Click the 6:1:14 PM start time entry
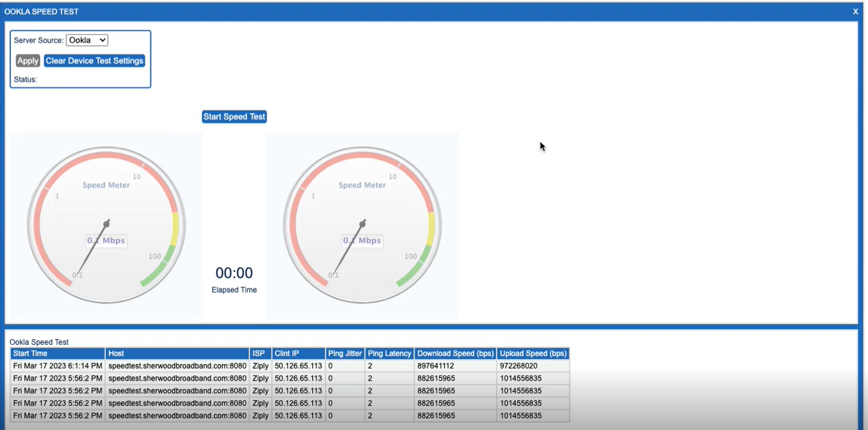The height and width of the screenshot is (430, 868). [58, 366]
